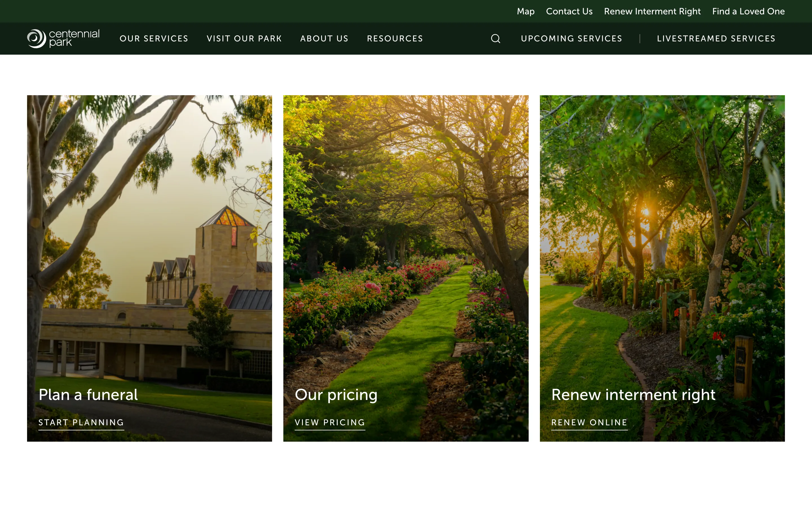This screenshot has height=507, width=812.
Task: Open the Map link
Action: point(526,11)
